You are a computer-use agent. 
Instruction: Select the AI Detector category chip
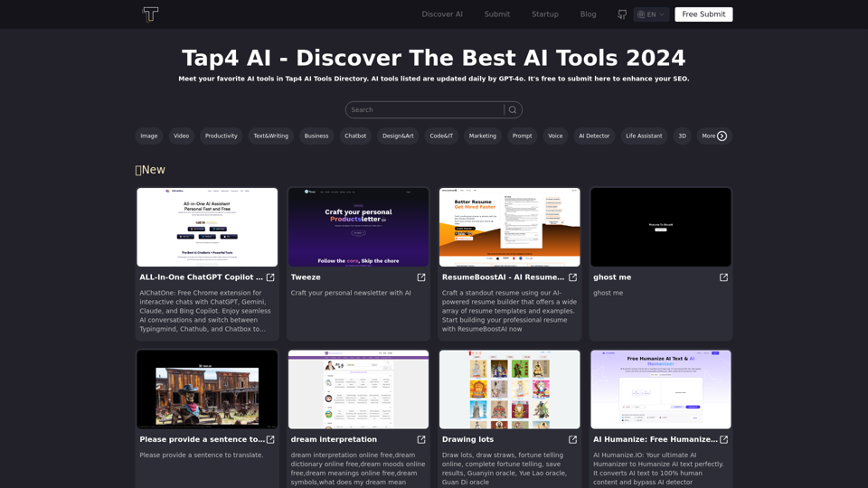coord(594,136)
